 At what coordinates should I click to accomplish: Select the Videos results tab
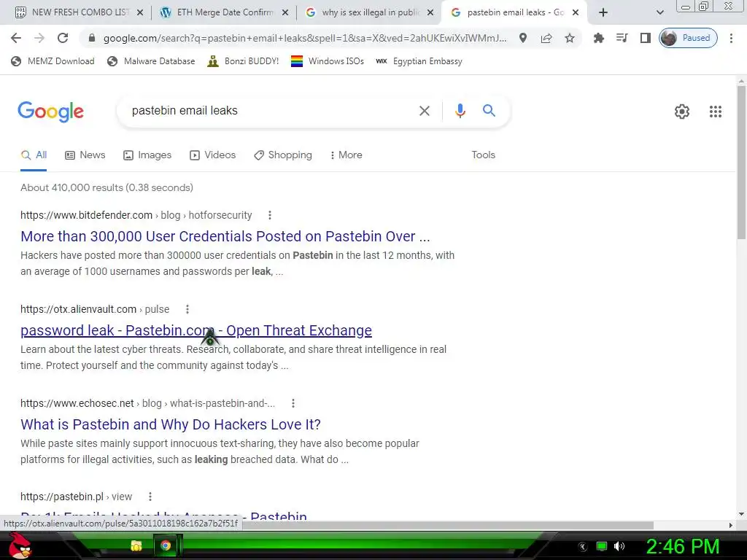click(212, 155)
